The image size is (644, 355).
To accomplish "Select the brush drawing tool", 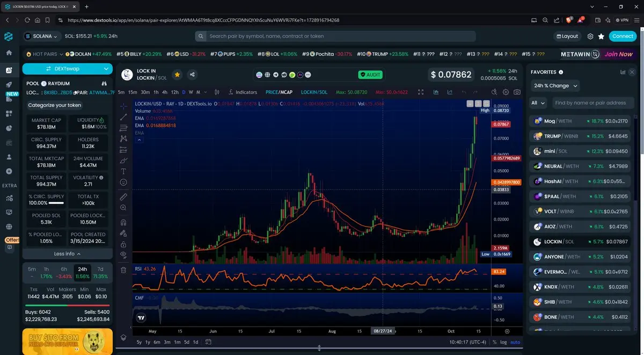I will (123, 161).
